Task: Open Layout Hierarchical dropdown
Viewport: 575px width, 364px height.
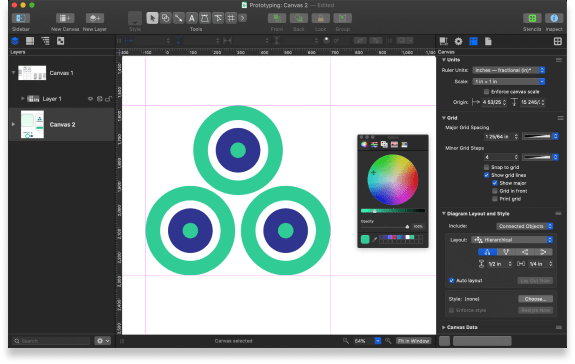Action: [512, 240]
